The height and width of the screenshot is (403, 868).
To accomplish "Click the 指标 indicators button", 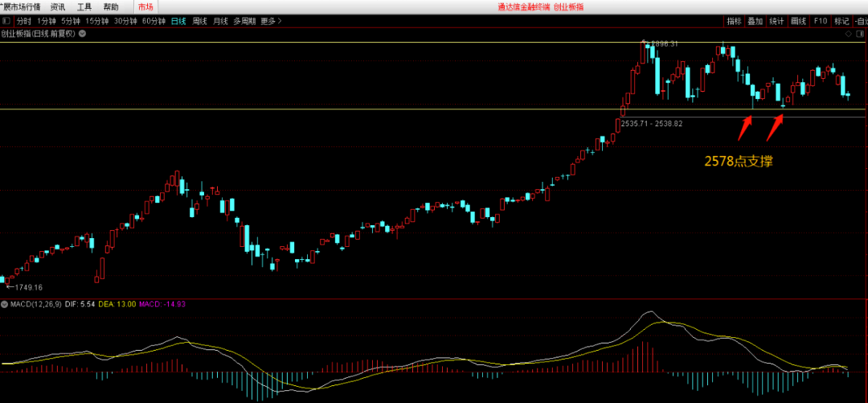I will click(x=734, y=21).
